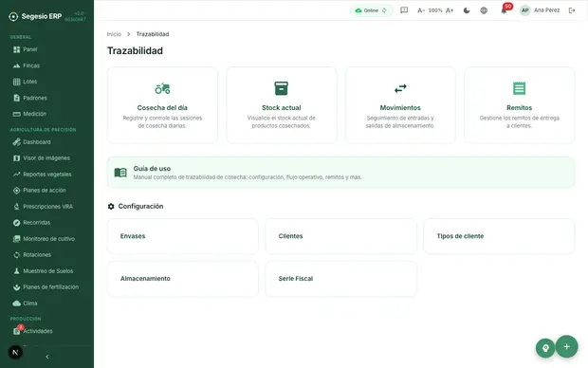The image size is (588, 368).
Task: Click Planes de fertilización icon
Action: 16,287
